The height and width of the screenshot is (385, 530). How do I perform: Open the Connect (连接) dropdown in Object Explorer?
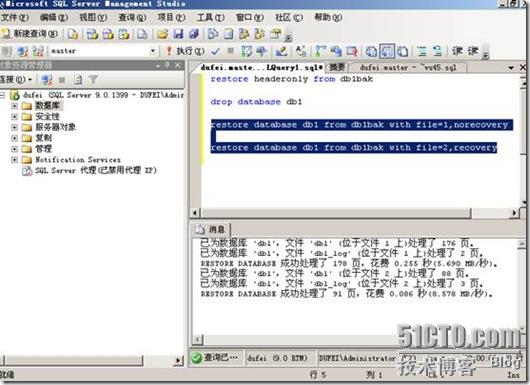(x=16, y=80)
